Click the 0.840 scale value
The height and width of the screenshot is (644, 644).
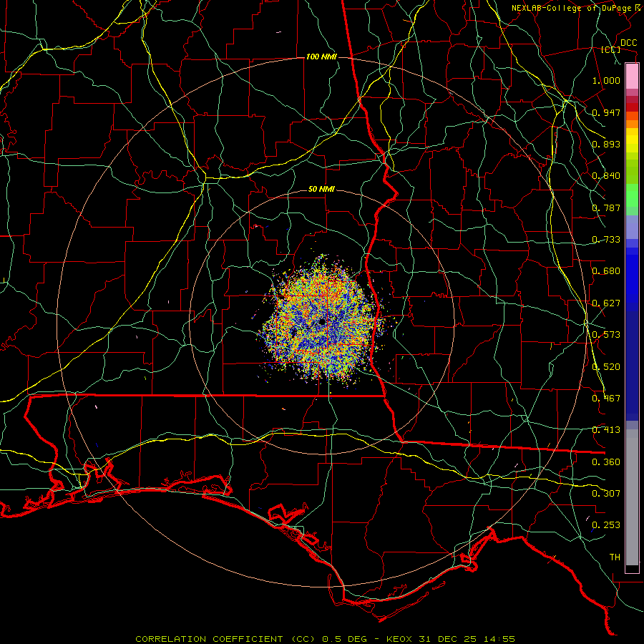pos(606,176)
